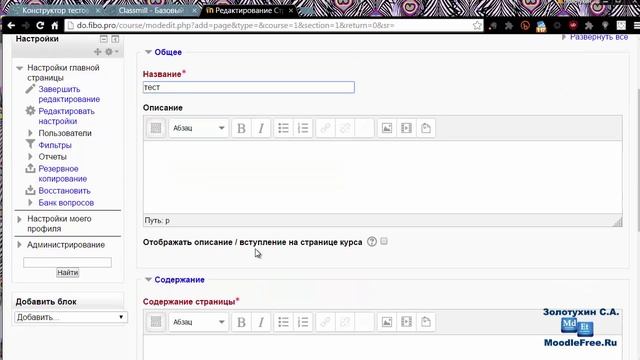Open Редактировать настройки link

(67, 116)
